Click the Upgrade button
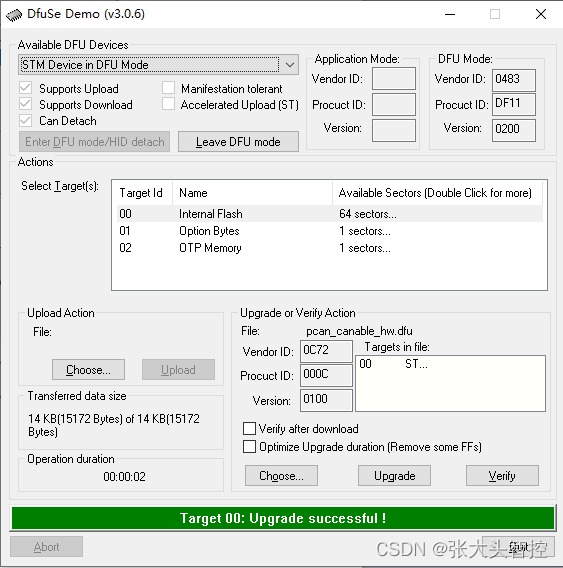Screen dimensions: 563x568 [395, 476]
